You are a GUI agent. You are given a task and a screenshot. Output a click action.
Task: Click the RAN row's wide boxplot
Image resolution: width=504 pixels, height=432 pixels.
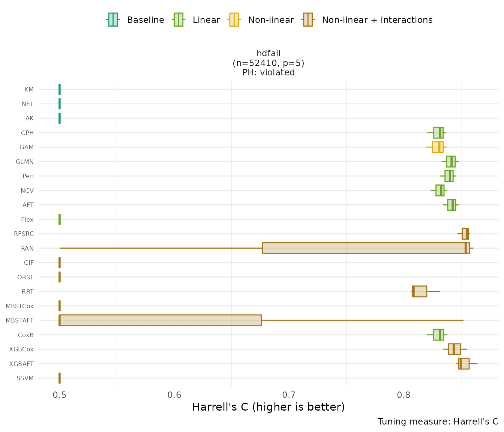[x=366, y=248]
